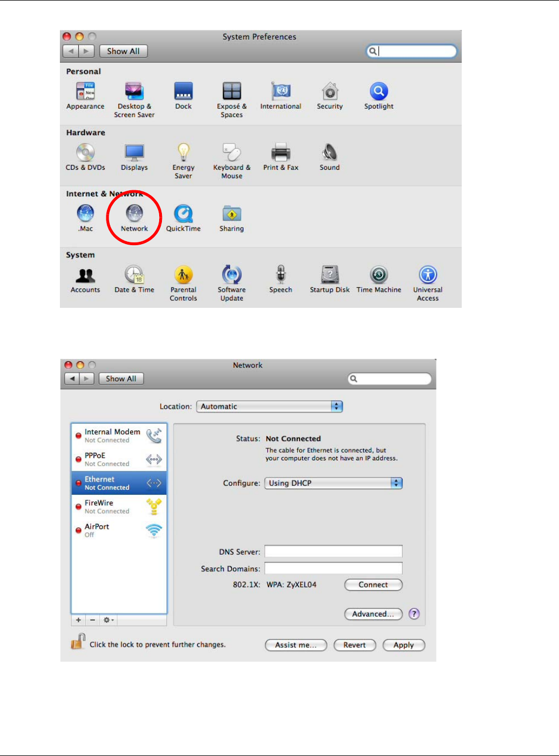
Task: Click the 802.1X Connect button
Action: click(x=373, y=585)
